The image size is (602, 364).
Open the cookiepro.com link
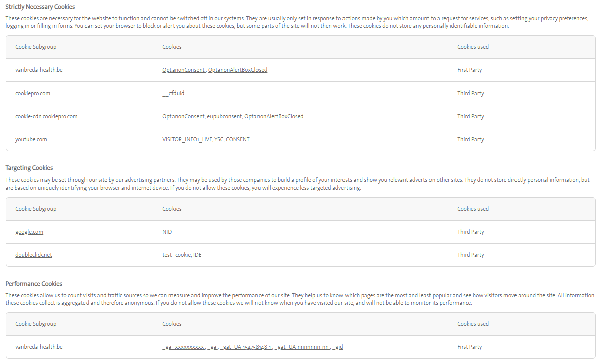(x=33, y=93)
